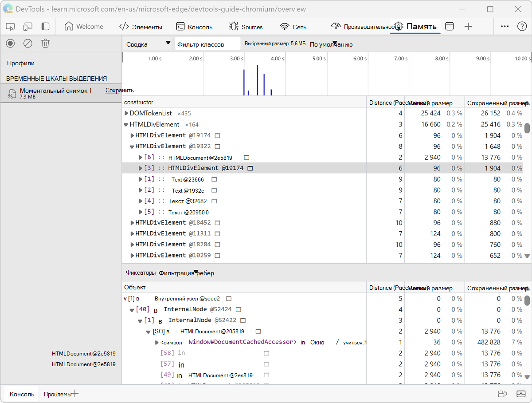Click the inspect element icon
The image size is (532, 403).
[10, 27]
